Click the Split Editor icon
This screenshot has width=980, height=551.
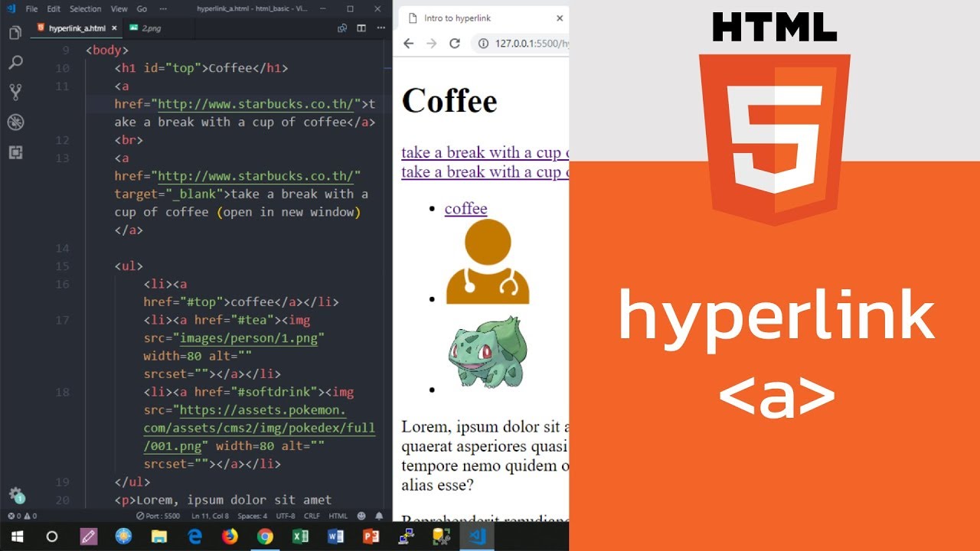[x=361, y=28]
